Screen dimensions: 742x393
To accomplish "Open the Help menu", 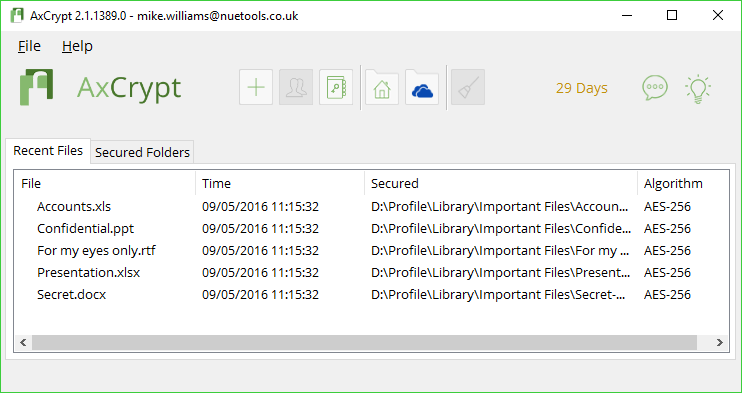I will coord(77,46).
